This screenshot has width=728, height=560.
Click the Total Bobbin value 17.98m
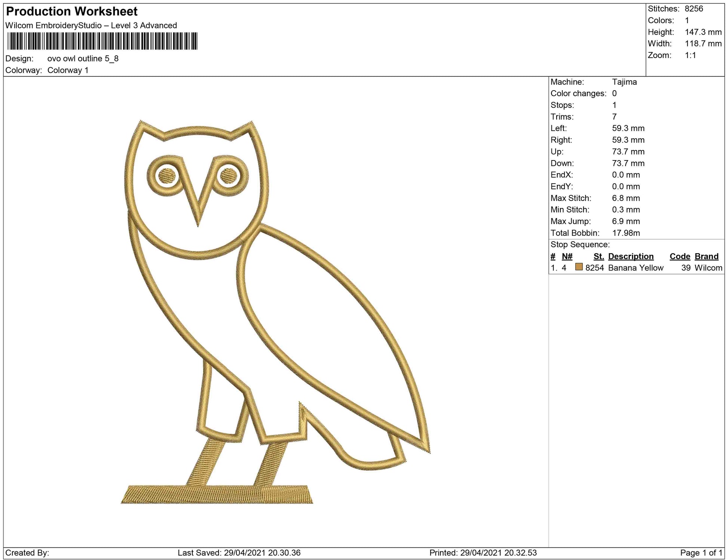[x=625, y=233]
